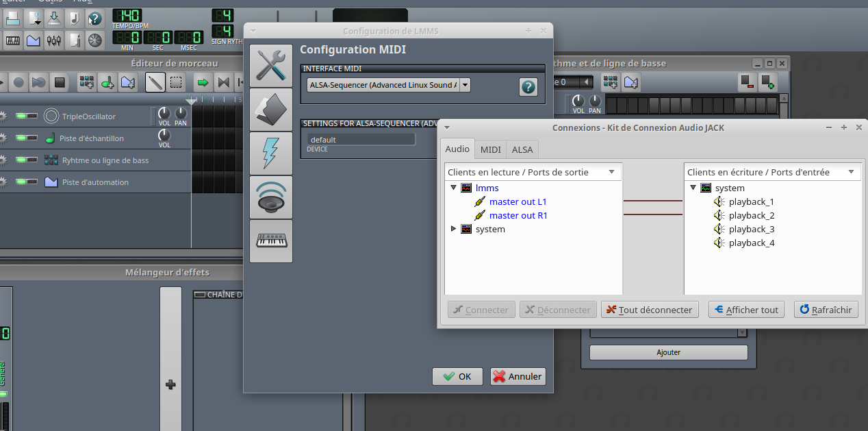Click the record button in song editor
868x431 pixels.
(19, 83)
